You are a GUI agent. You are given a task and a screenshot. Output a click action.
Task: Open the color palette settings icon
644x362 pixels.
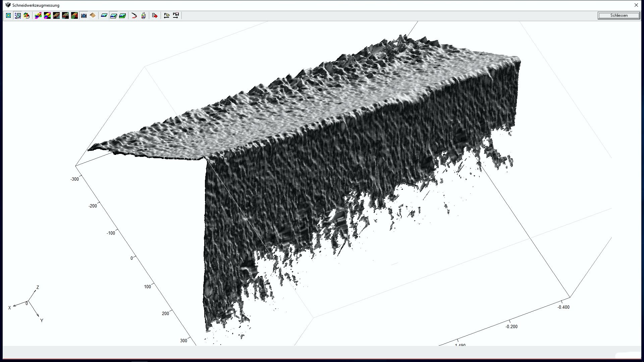pos(144,15)
